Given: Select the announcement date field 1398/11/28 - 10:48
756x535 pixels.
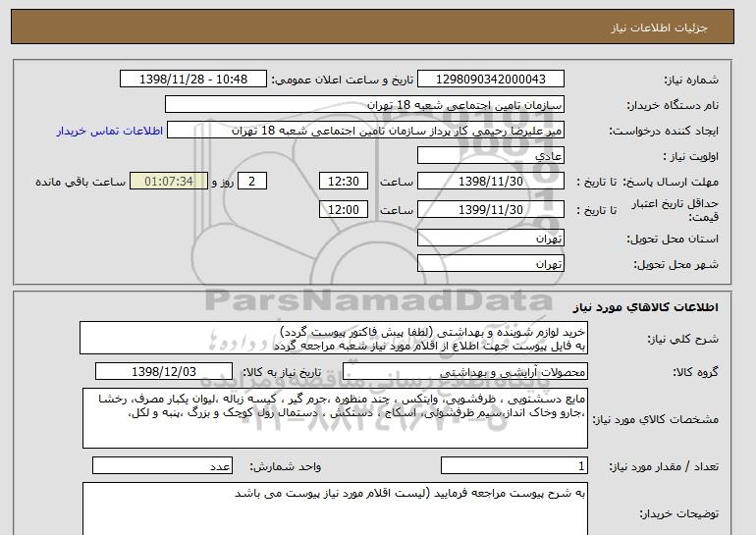Looking at the screenshot, I should (192, 80).
